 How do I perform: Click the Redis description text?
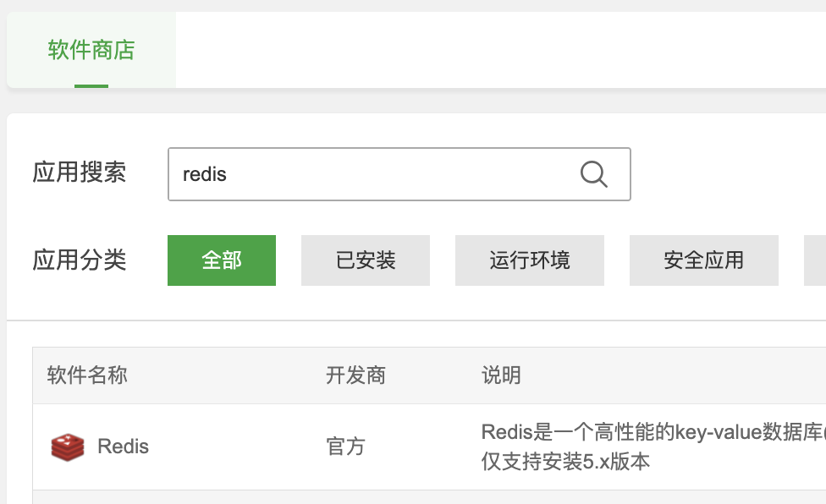[653, 446]
